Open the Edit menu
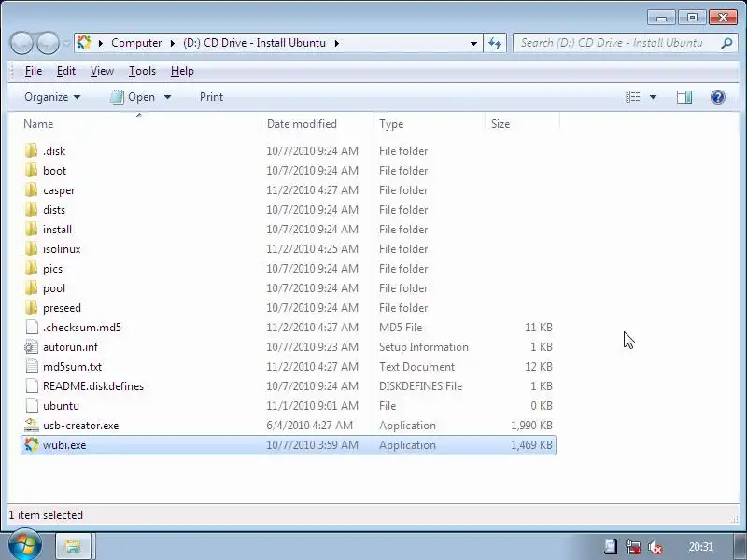 pyautogui.click(x=65, y=71)
